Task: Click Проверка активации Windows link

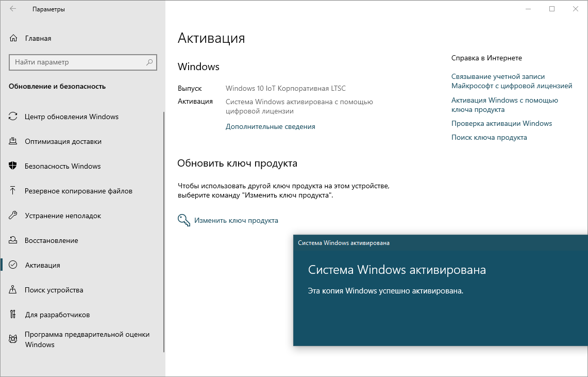Action: 502,123
